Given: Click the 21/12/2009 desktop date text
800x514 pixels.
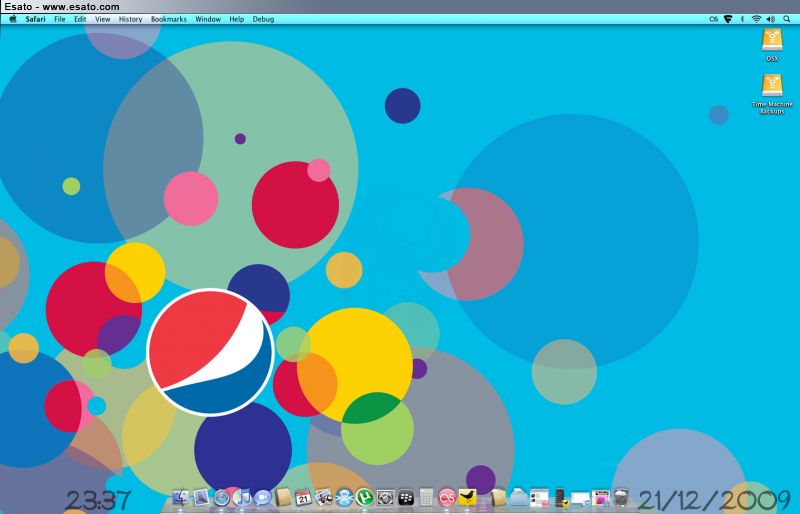Looking at the screenshot, I should (x=714, y=500).
